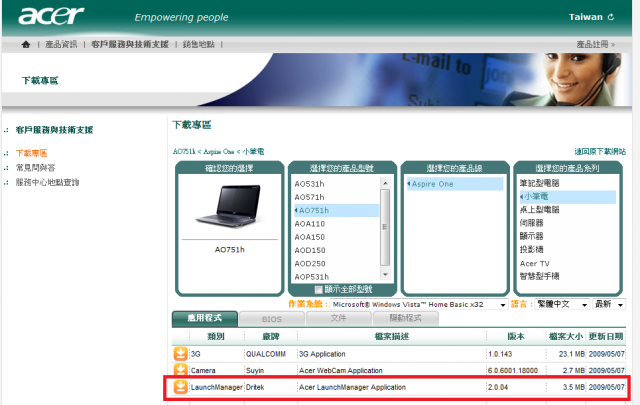Click version 2.0.04 cell

pyautogui.click(x=498, y=387)
